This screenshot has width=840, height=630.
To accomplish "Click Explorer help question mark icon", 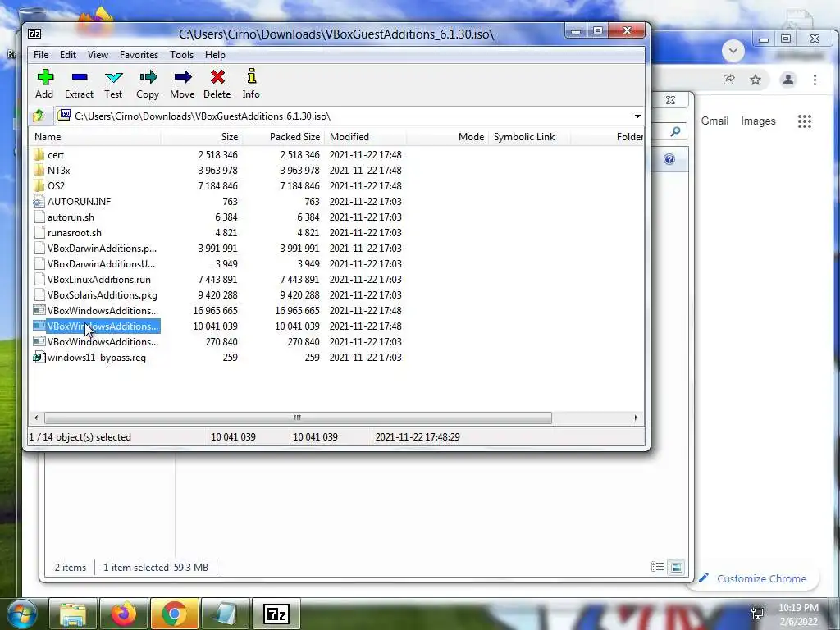I will [x=669, y=159].
